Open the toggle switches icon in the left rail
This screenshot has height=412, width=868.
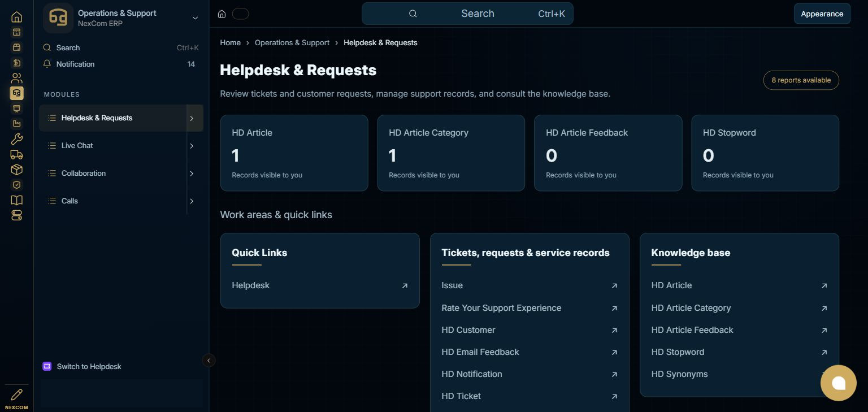[x=16, y=215]
